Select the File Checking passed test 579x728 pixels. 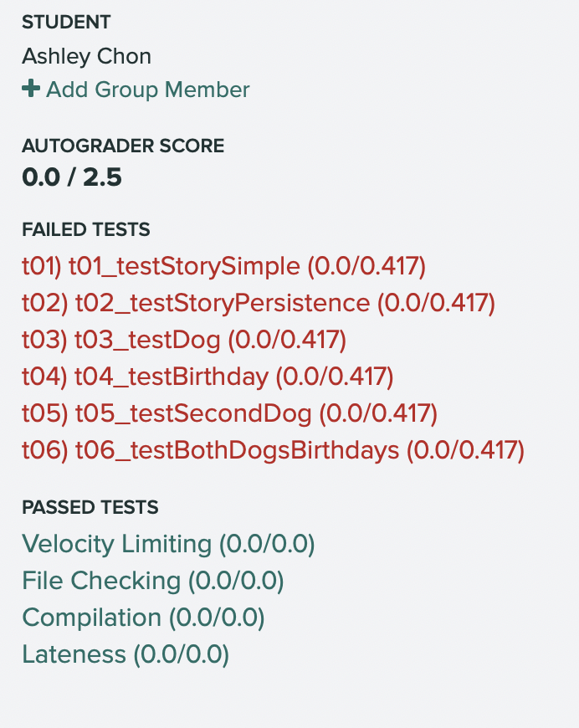152,581
